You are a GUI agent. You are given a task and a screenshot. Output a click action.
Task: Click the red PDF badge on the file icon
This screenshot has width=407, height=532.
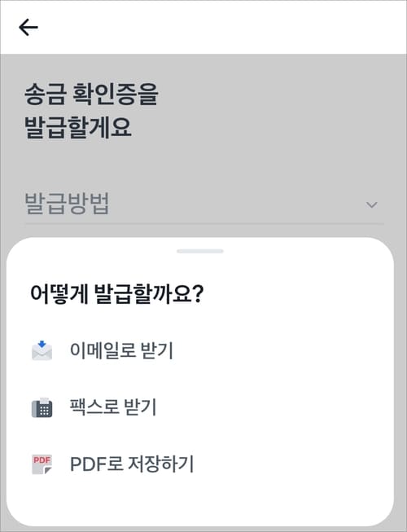(42, 460)
